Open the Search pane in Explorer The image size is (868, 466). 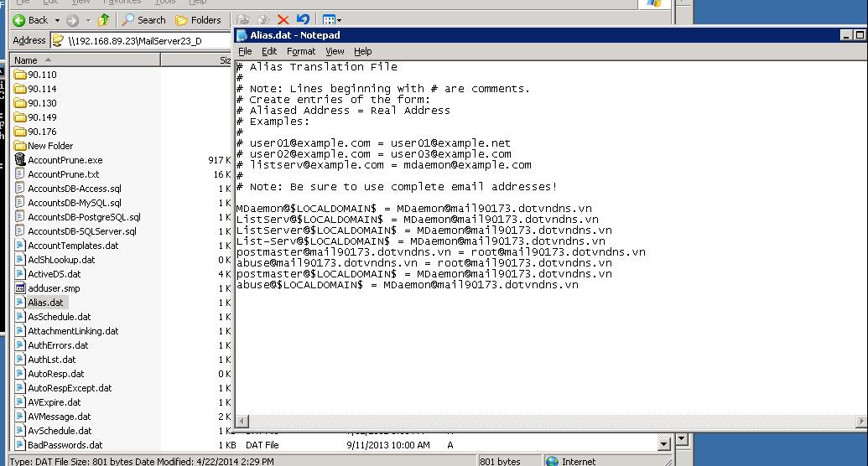click(144, 20)
